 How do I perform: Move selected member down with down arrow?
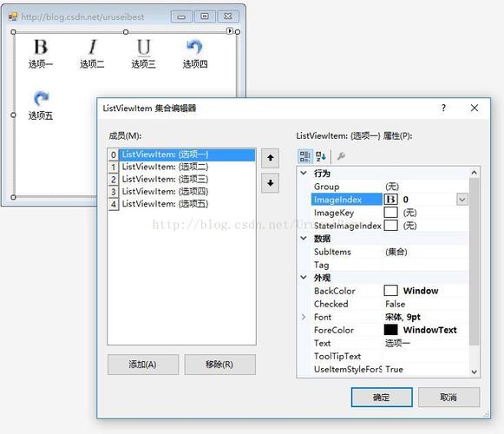[270, 183]
